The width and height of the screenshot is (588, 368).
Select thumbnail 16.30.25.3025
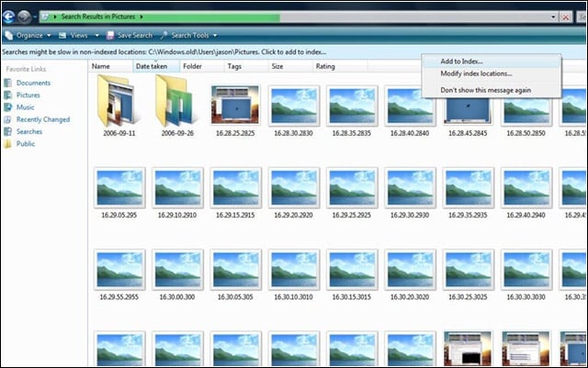point(468,270)
